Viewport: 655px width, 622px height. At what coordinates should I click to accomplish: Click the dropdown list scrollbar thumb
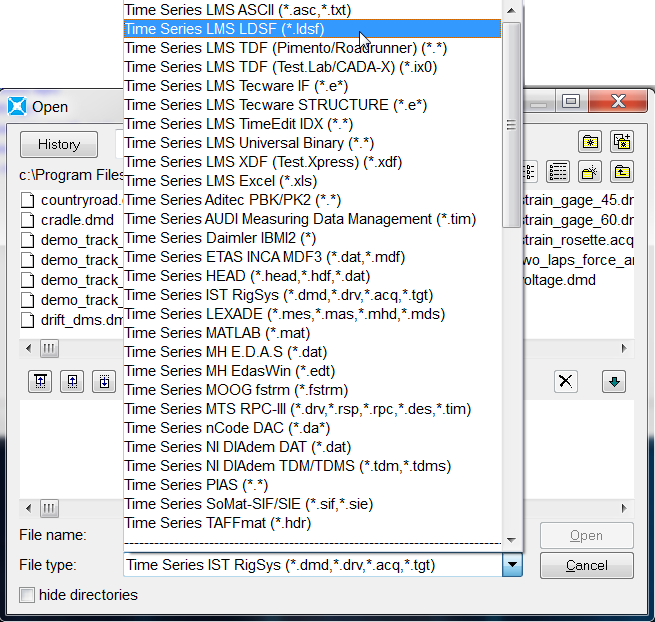click(x=511, y=124)
